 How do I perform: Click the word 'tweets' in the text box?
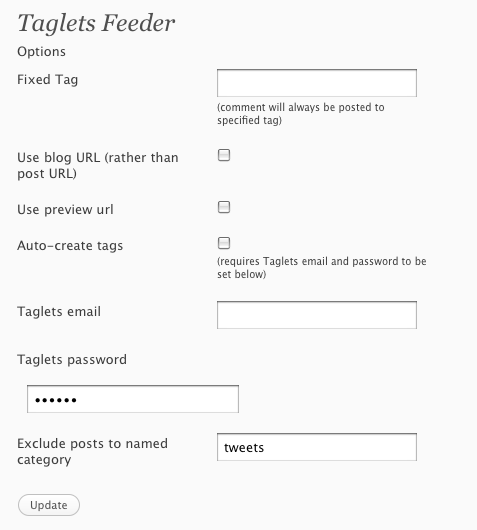[244, 448]
